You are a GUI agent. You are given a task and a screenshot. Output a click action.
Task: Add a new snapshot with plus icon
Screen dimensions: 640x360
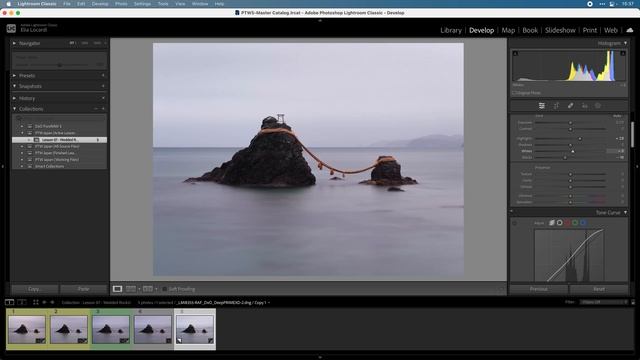pos(103,86)
